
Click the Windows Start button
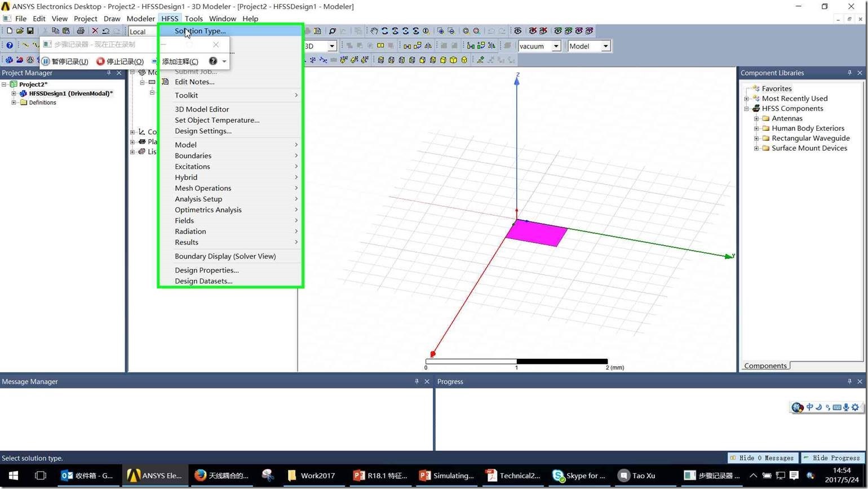14,475
